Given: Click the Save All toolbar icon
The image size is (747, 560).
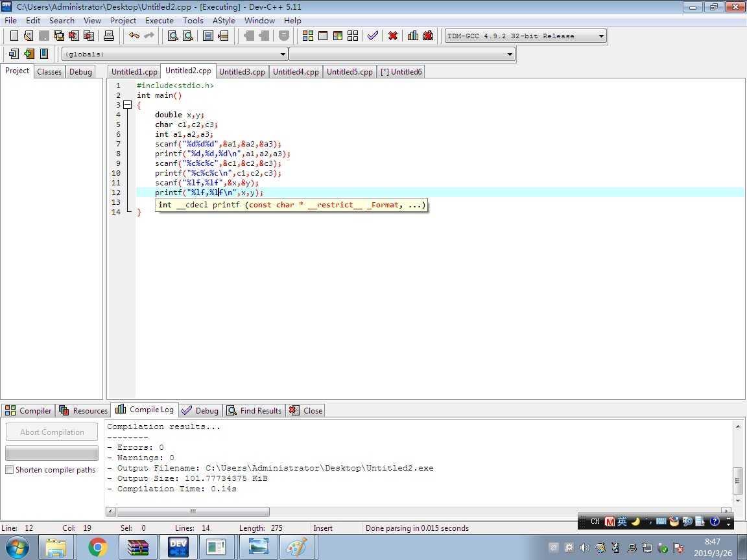Looking at the screenshot, I should click(58, 36).
